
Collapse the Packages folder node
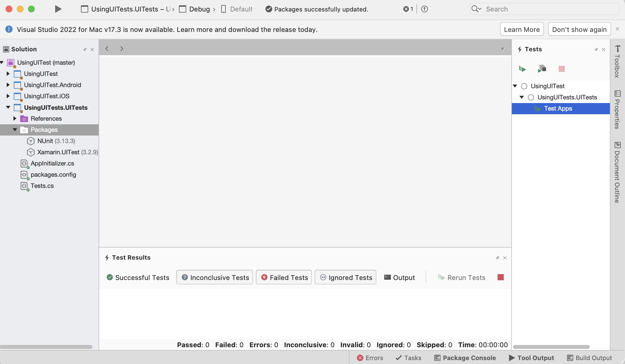14,130
